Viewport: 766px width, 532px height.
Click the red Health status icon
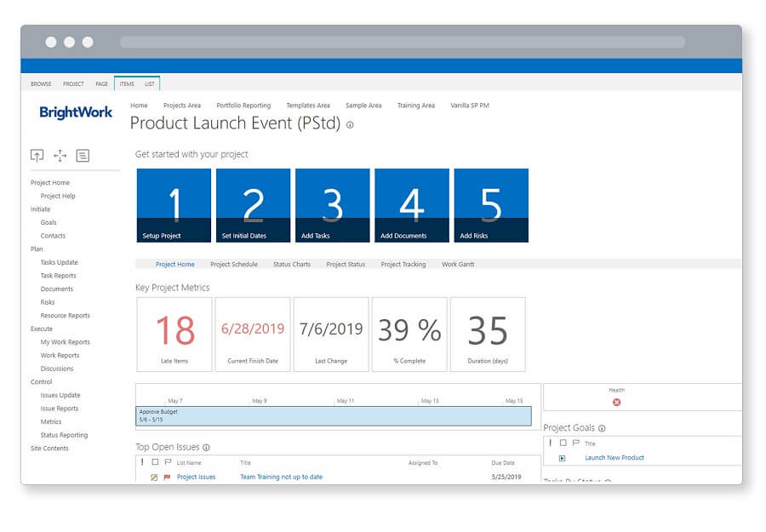click(x=617, y=403)
